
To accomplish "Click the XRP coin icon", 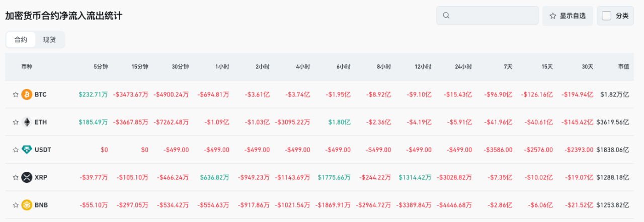I will point(27,177).
